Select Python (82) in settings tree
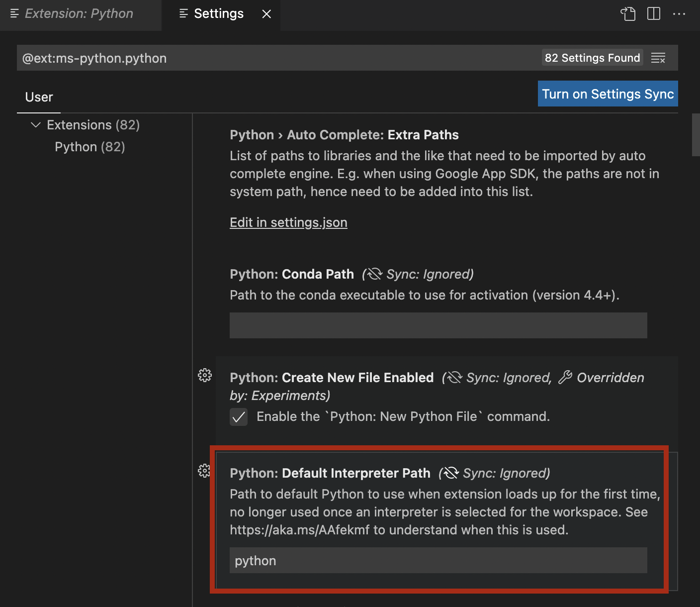 pyautogui.click(x=90, y=147)
